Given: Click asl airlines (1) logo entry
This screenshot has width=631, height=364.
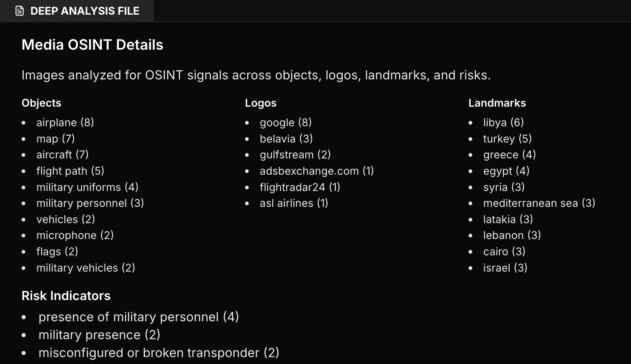Looking at the screenshot, I should tap(294, 203).
